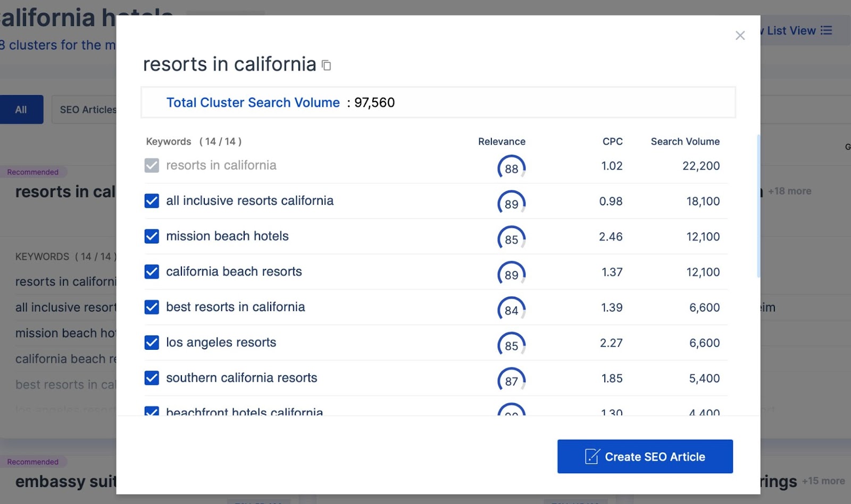Toggle 'california beach resorts' checkbox
The image size is (851, 504).
pyautogui.click(x=152, y=272)
